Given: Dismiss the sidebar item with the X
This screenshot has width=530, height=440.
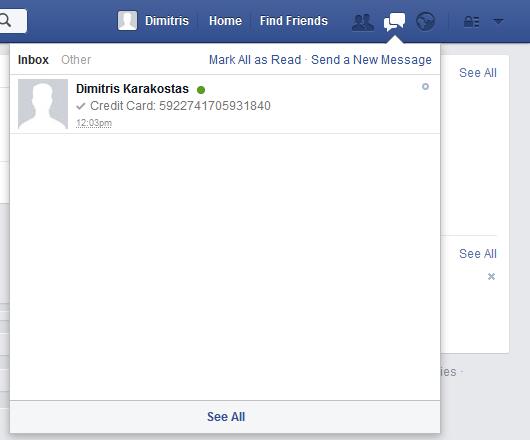Looking at the screenshot, I should (x=491, y=276).
